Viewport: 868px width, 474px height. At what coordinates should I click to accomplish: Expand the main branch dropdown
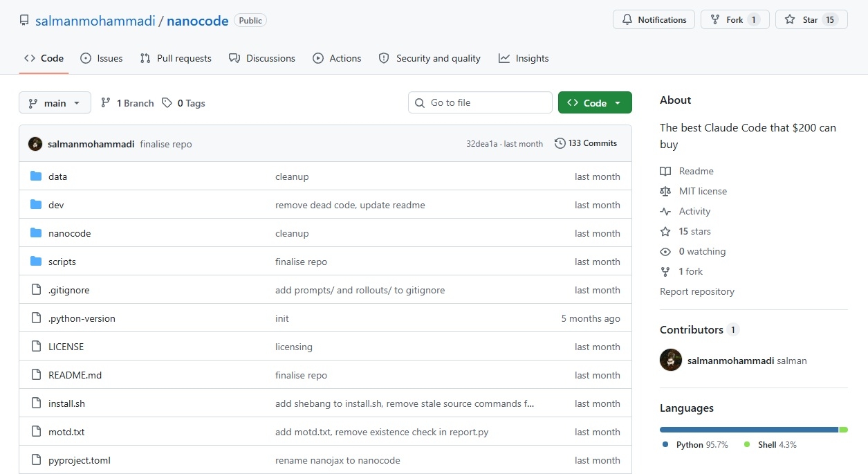point(55,103)
